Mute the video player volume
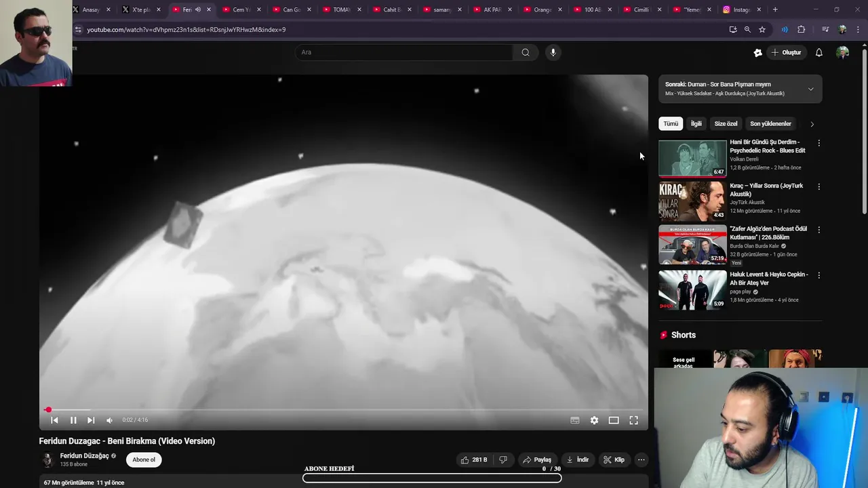Screen dimensions: 868x488 pyautogui.click(x=109, y=420)
